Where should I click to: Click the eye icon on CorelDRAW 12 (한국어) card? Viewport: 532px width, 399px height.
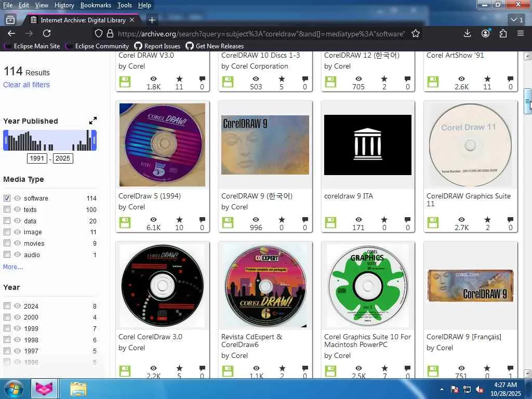click(x=358, y=79)
